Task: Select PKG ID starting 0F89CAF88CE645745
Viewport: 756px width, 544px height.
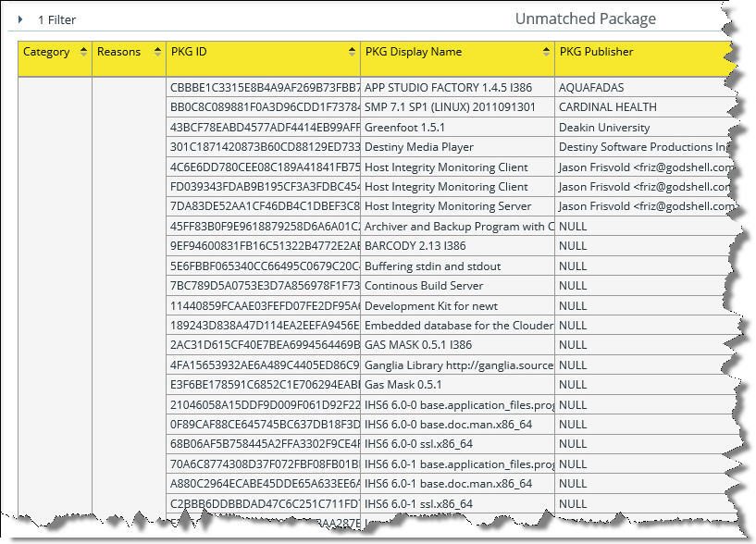Action: [x=263, y=425]
